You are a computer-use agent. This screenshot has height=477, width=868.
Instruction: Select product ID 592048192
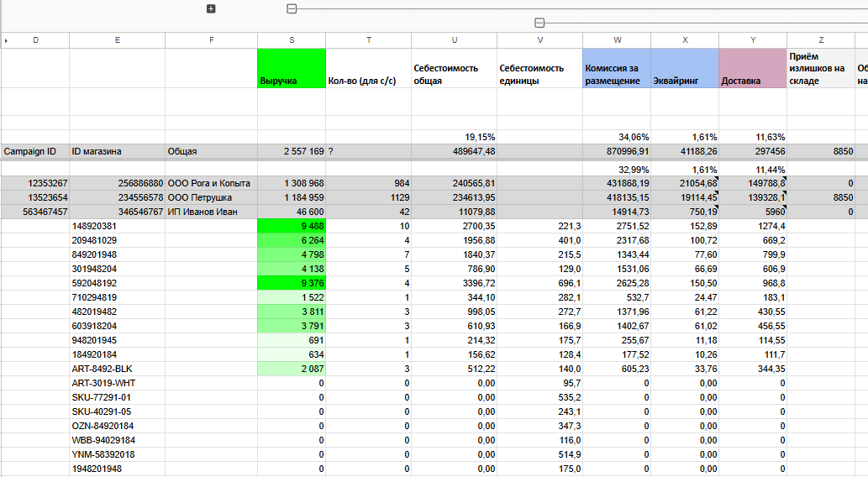point(118,283)
